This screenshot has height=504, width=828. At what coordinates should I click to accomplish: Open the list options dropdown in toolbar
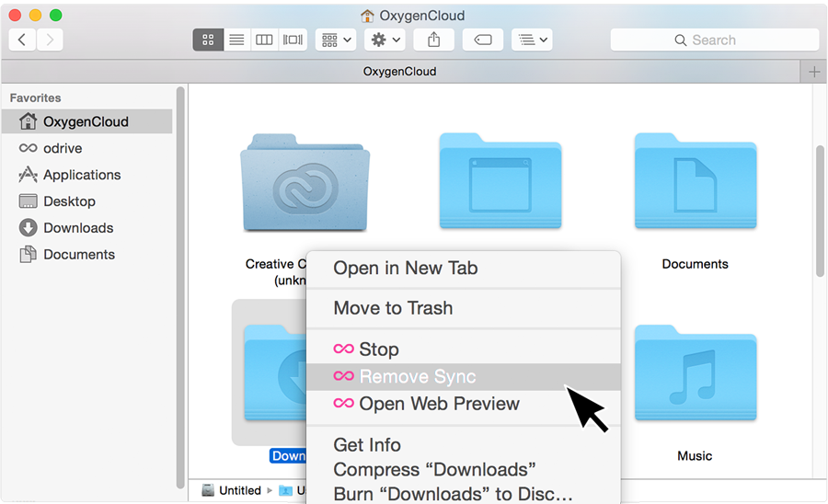(x=532, y=40)
